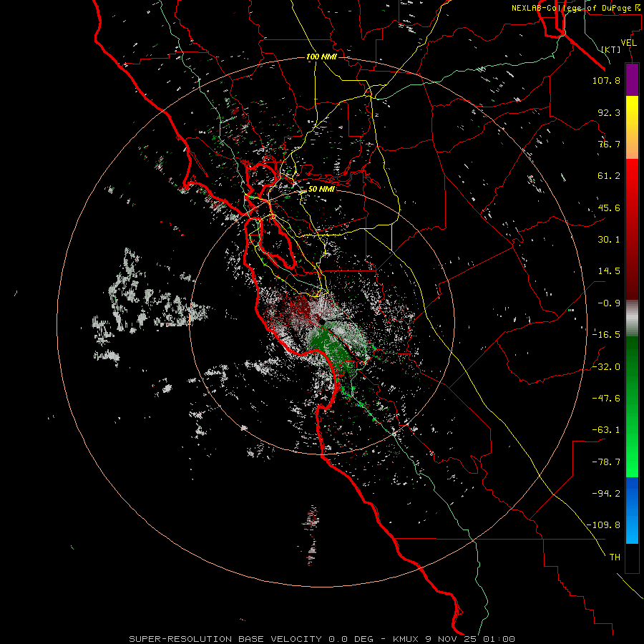Click SUPER-RESOLUTION BASE VELOCITY in the caption

click(225, 639)
